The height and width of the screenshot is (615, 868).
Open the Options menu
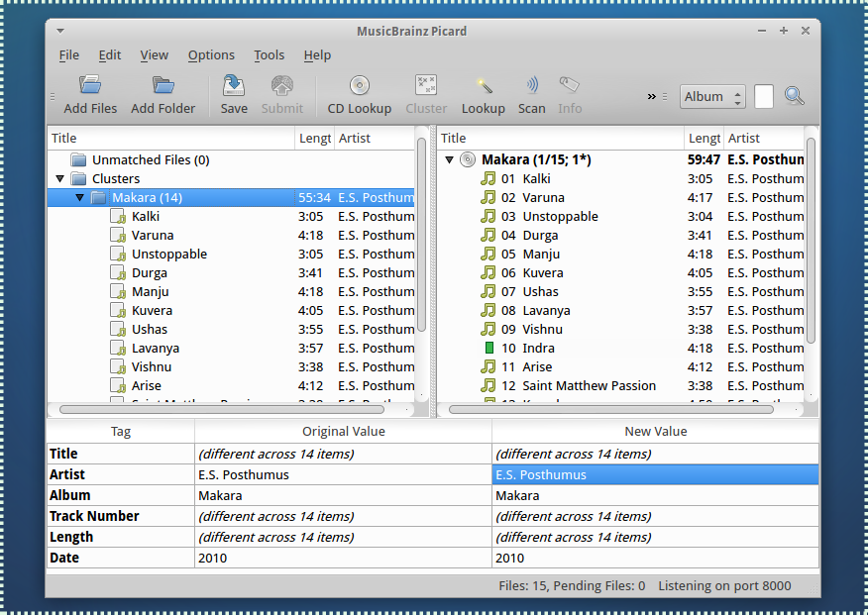(211, 55)
